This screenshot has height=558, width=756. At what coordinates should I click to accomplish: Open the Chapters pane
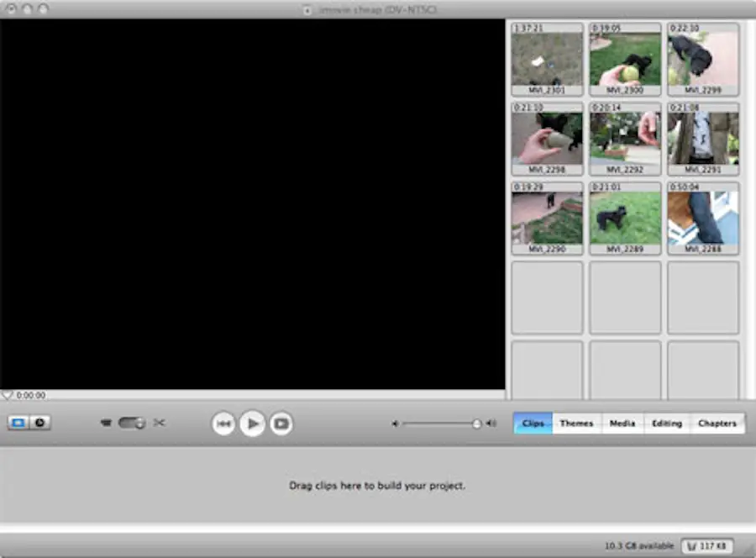(x=717, y=424)
